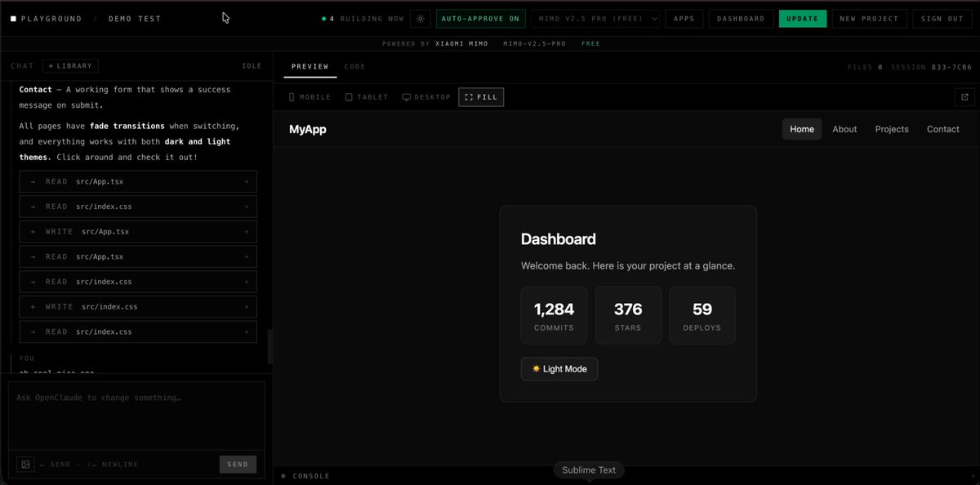Click the Dashboard heading in preview
980x485 pixels.
click(x=559, y=239)
